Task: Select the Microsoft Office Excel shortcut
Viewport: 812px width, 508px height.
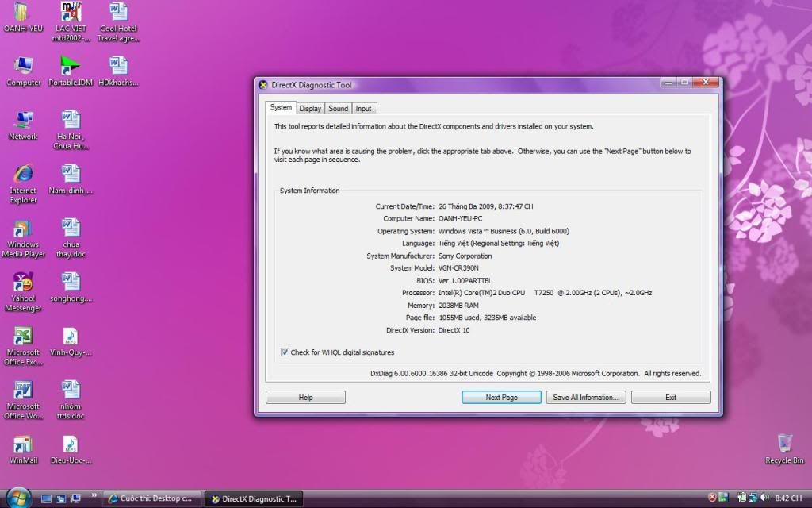Action: pyautogui.click(x=23, y=337)
